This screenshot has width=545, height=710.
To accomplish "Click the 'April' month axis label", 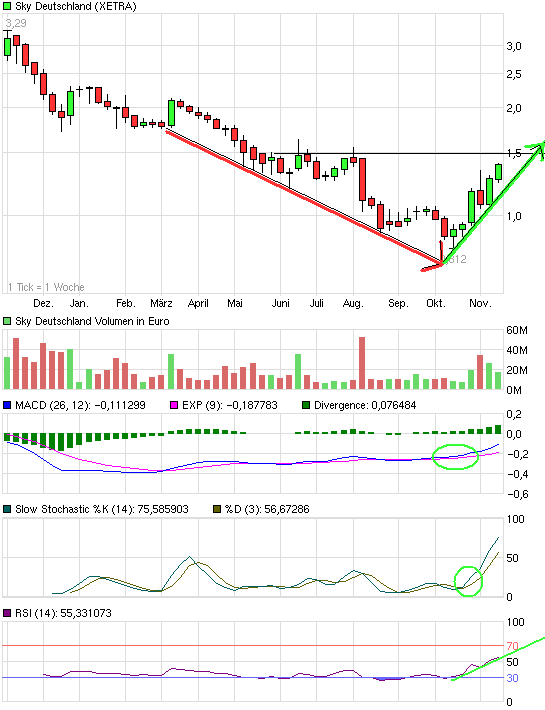I will click(x=198, y=303).
